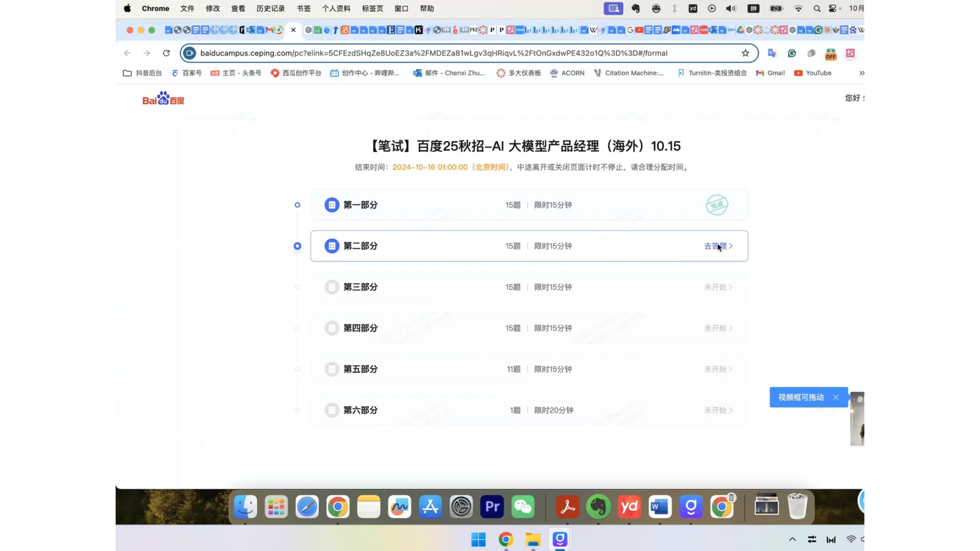Click the webcam video thumbnail
The height and width of the screenshot is (551, 980).
pos(857,419)
